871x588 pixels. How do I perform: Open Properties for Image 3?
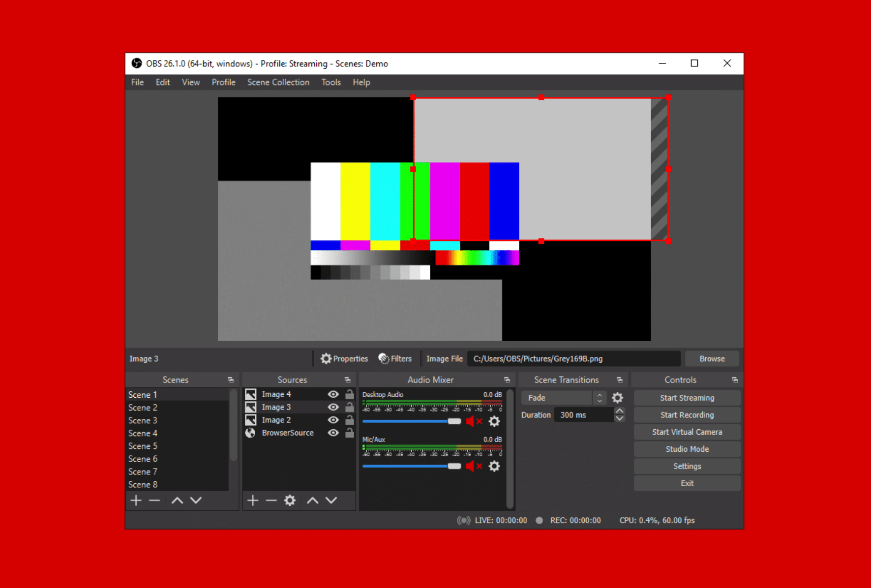(344, 358)
